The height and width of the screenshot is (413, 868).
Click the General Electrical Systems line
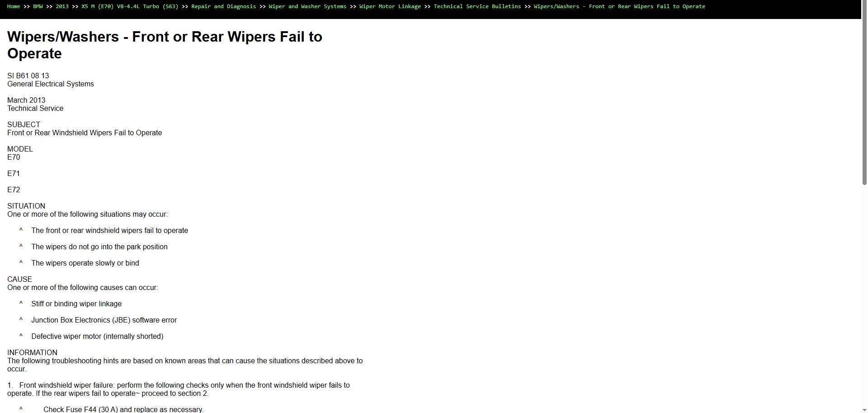click(x=51, y=84)
